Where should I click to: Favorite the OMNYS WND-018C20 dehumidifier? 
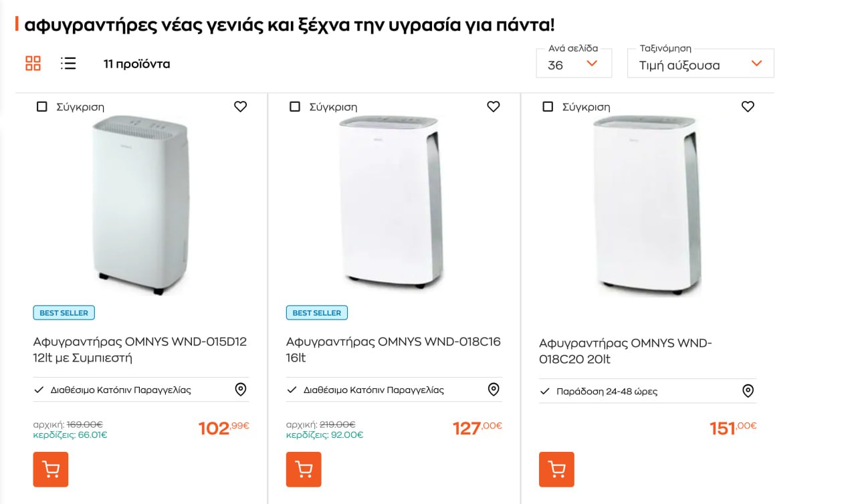[x=748, y=106]
